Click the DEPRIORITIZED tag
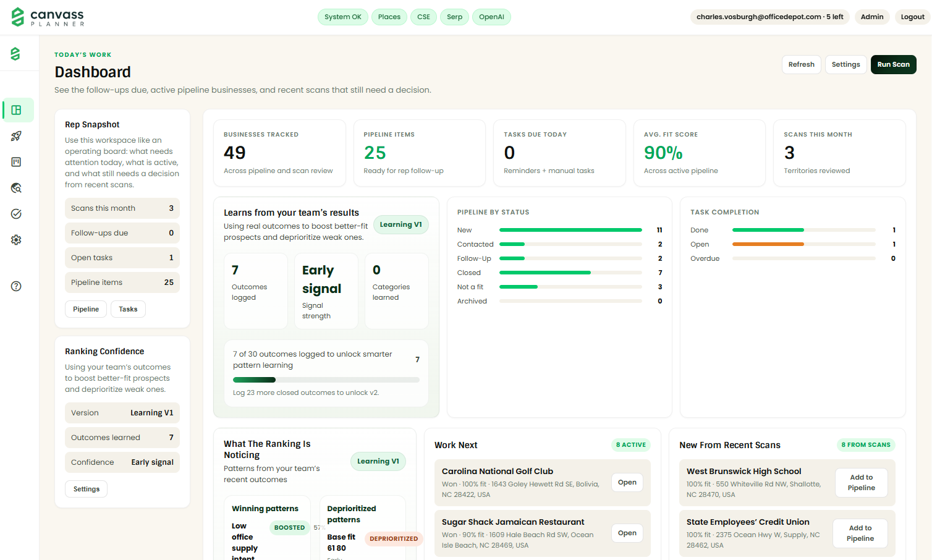Viewport: 932px width, 560px height. click(x=394, y=538)
